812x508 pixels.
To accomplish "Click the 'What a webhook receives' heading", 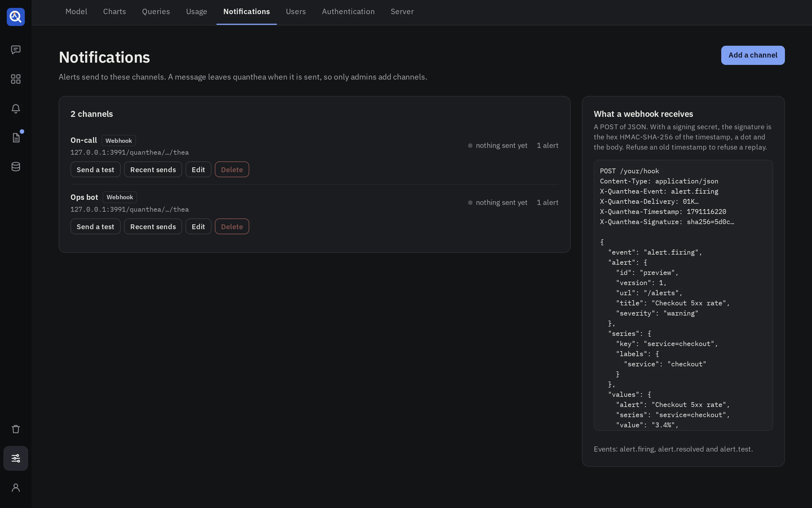I will [x=643, y=114].
